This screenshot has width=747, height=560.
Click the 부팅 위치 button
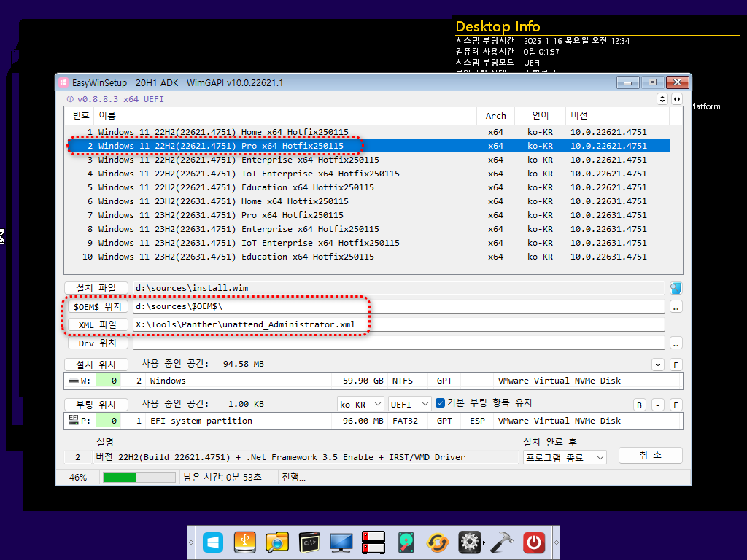pos(96,404)
